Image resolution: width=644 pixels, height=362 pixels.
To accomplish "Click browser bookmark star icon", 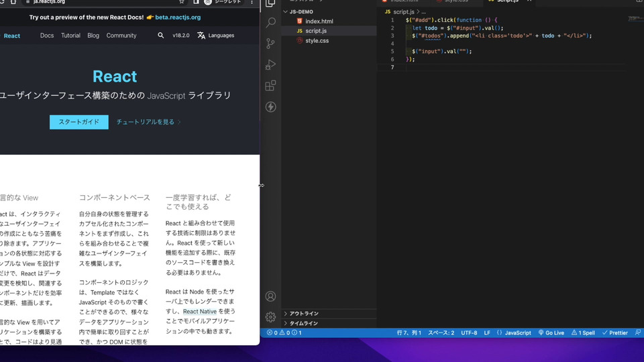I will point(182,2).
